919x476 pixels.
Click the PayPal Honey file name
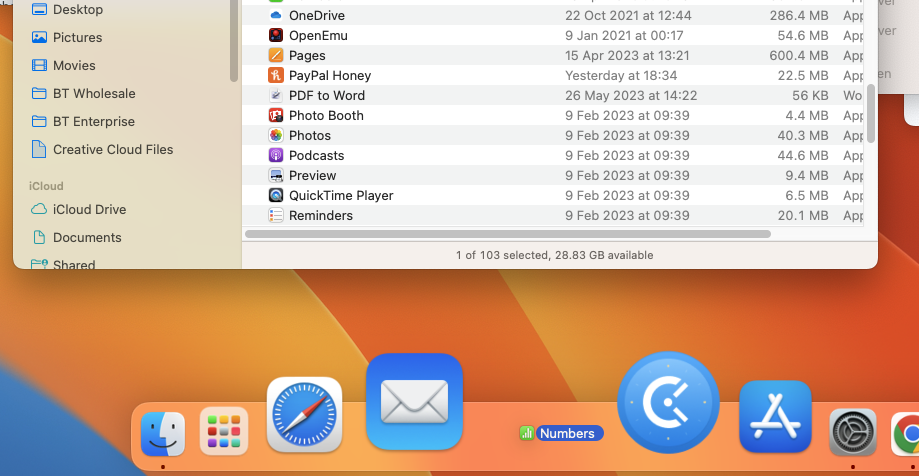(x=330, y=75)
